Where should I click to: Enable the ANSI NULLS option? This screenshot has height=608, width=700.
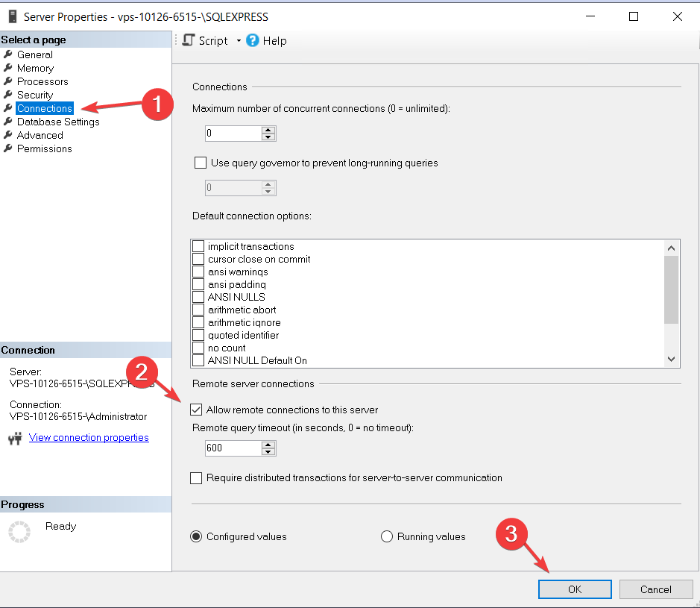coord(198,297)
